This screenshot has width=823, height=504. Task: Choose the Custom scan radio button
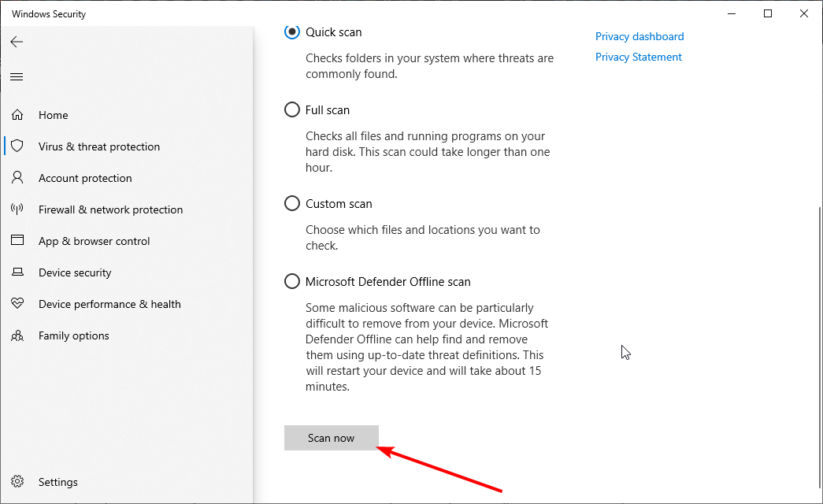pyautogui.click(x=292, y=204)
